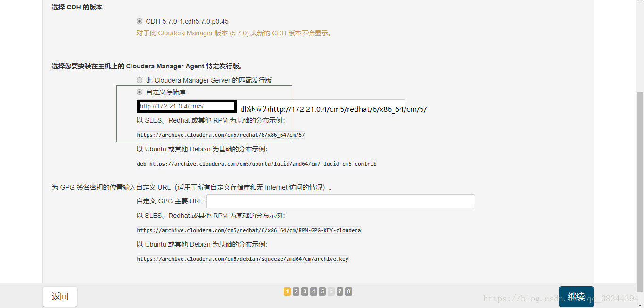Click the Cloudera Manager Agent 特定发行版 heading
Image resolution: width=644 pixels, height=308 pixels.
point(149,67)
